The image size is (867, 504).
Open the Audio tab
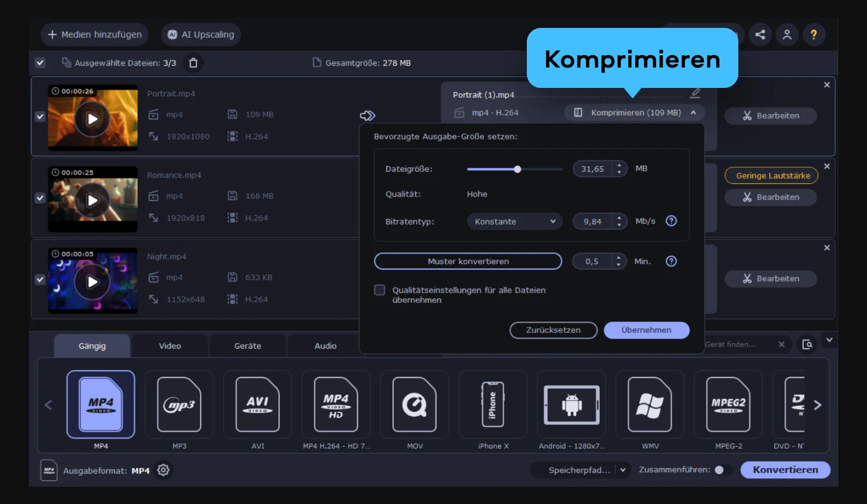[x=326, y=346]
